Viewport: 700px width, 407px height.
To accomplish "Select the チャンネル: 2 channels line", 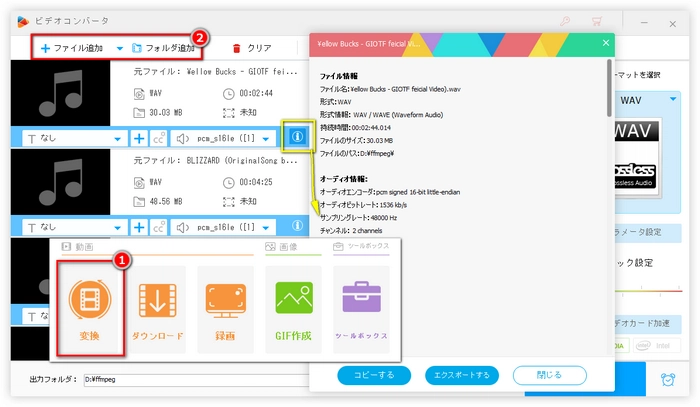I will [x=351, y=231].
